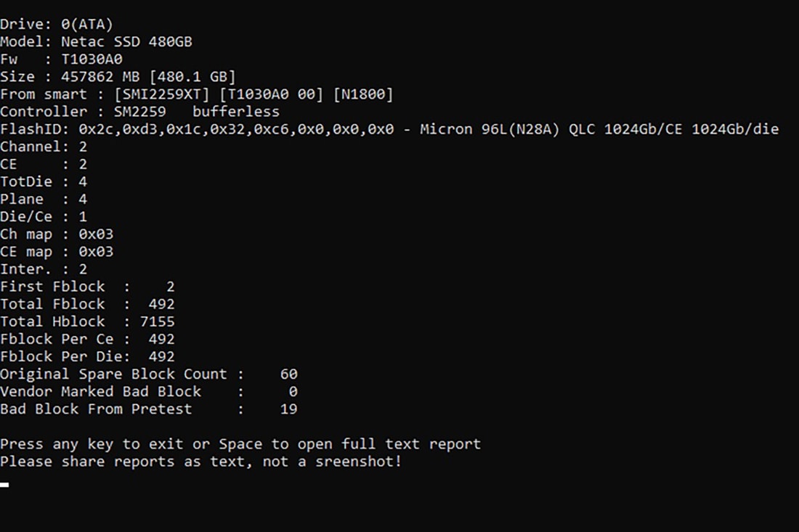
Task: Click the Bad Block From Pretest line
Action: pos(148,409)
